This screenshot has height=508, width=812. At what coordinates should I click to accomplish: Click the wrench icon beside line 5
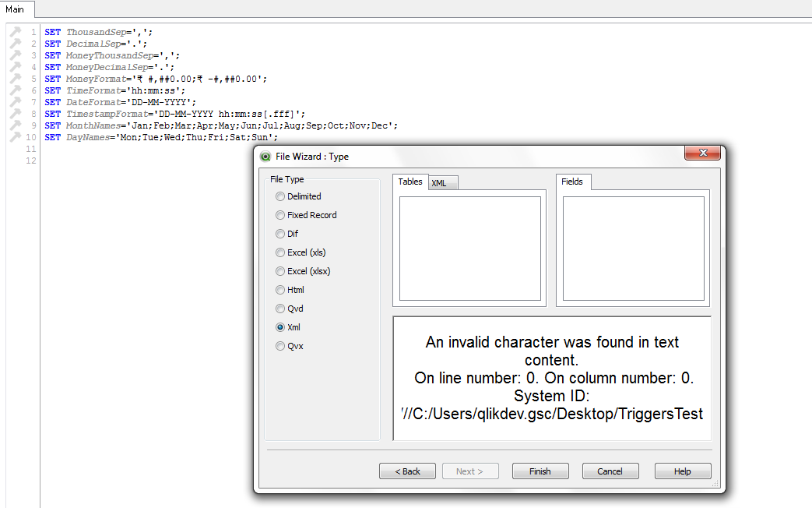[15, 79]
